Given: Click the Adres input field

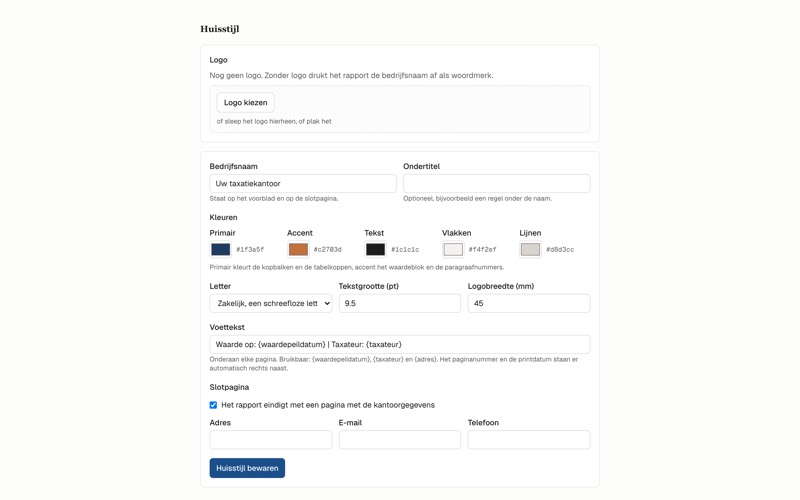Looking at the screenshot, I should (271, 440).
